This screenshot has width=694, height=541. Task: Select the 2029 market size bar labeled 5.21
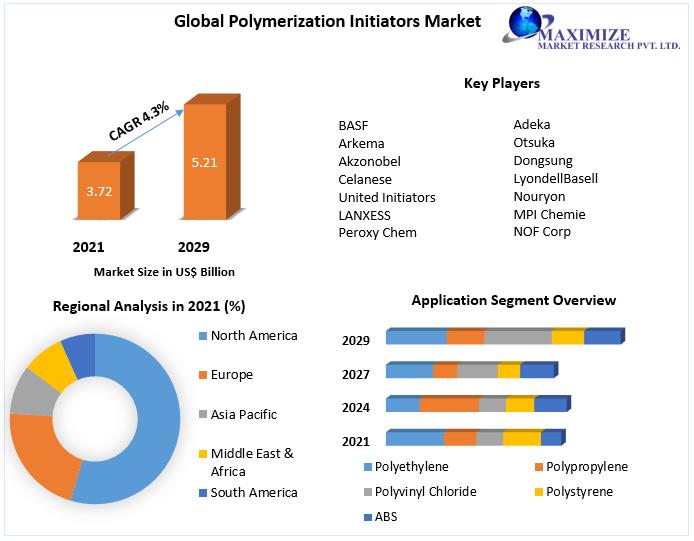(212, 157)
